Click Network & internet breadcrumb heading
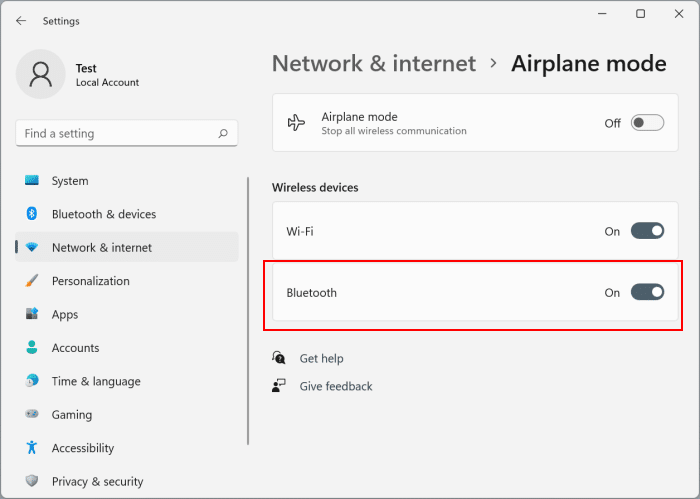Screen dimensions: 700x499 coord(374,63)
